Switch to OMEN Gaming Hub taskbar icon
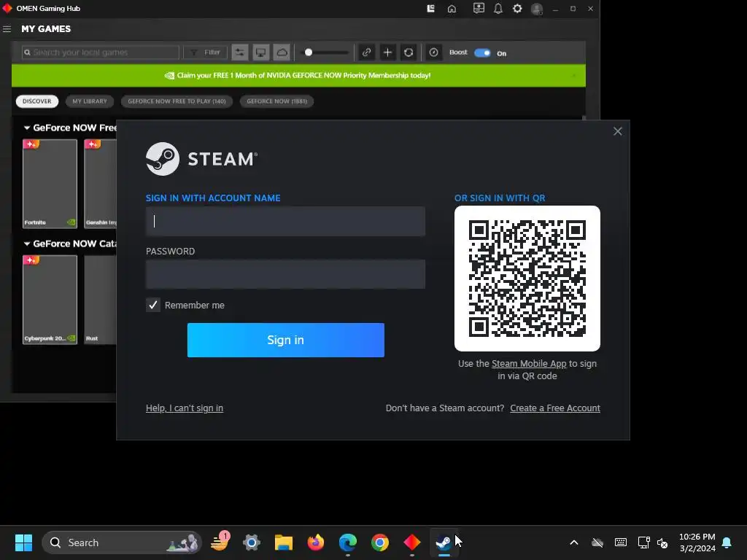The width and height of the screenshot is (747, 560). pos(411,542)
